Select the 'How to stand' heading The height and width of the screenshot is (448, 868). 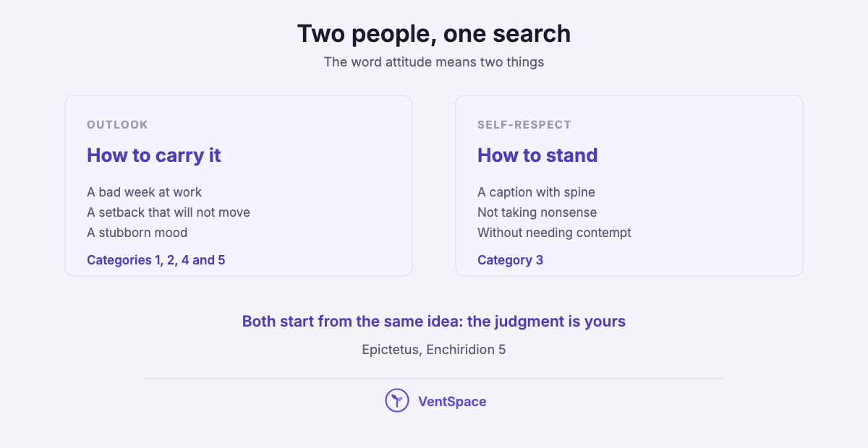(x=537, y=155)
